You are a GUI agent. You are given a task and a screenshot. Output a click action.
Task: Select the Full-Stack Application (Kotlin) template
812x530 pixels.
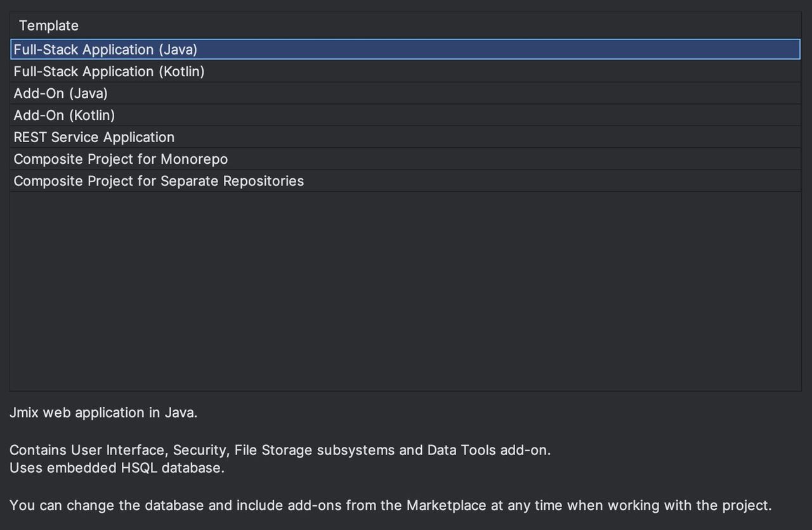tap(108, 71)
